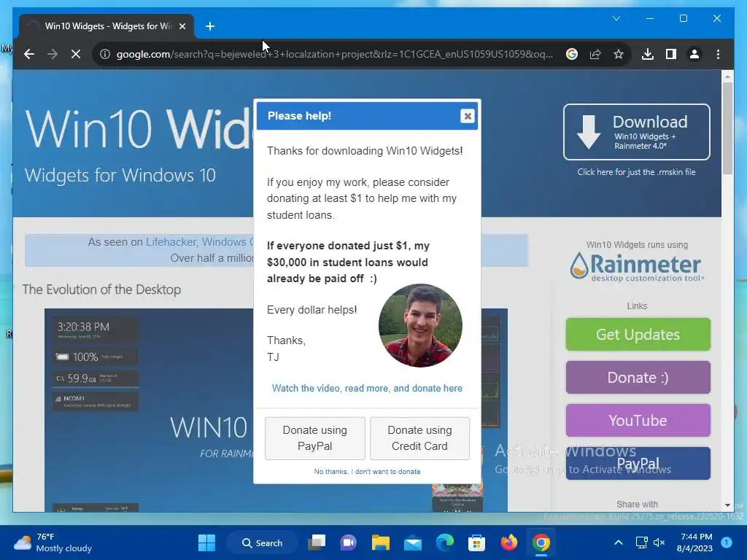Click Donate using Credit Card button
Image resolution: width=747 pixels, height=560 pixels.
[419, 438]
